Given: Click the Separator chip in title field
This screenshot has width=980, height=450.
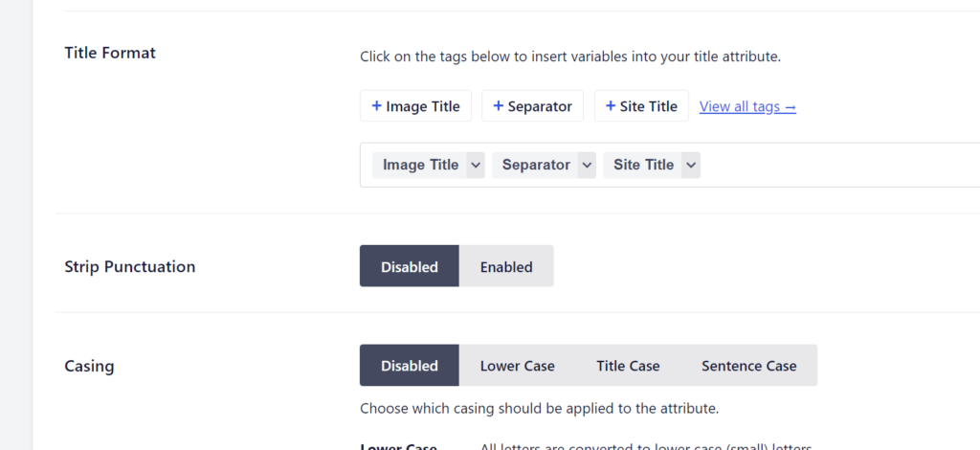Looking at the screenshot, I should tap(535, 165).
